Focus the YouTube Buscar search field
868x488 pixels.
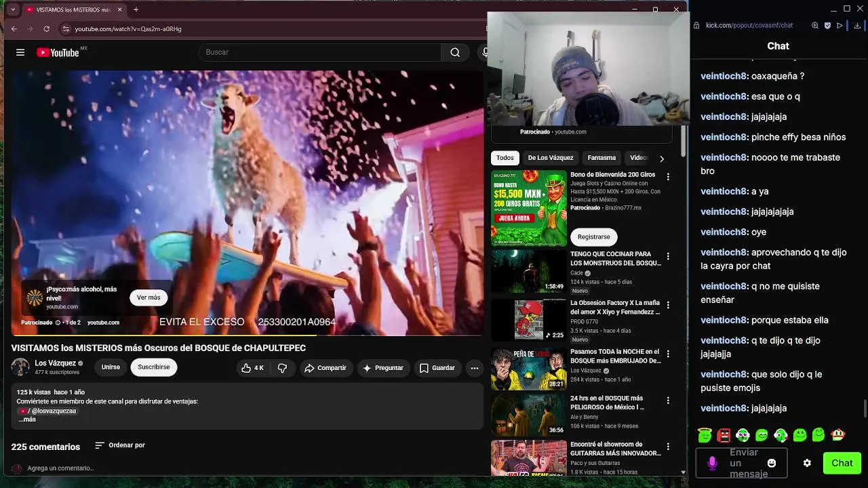pyautogui.click(x=320, y=52)
